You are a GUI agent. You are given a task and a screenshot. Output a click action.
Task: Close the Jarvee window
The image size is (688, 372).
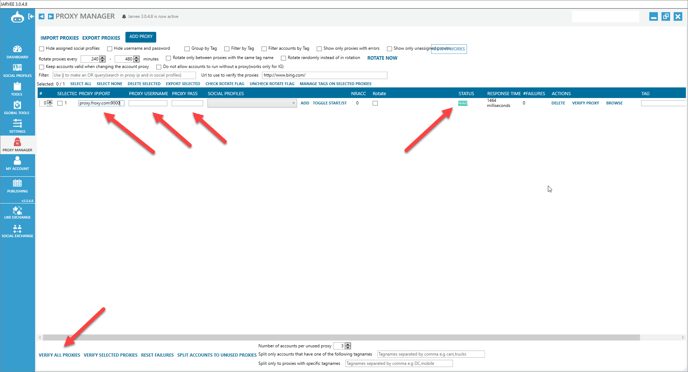(x=678, y=17)
